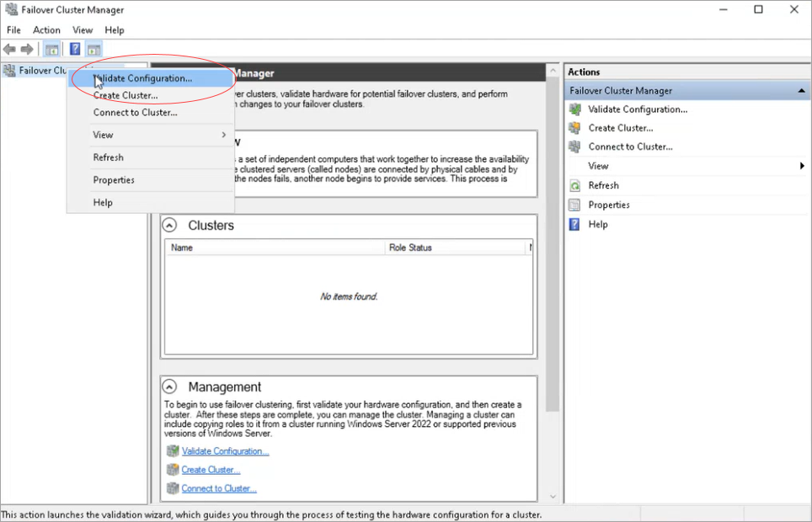Click the Back arrow toolbar icon

tap(9, 49)
